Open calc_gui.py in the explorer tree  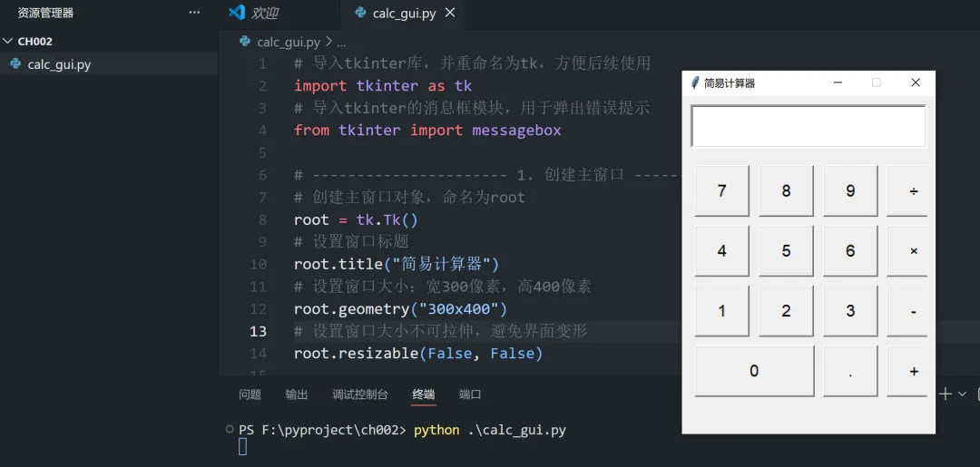pos(109,64)
